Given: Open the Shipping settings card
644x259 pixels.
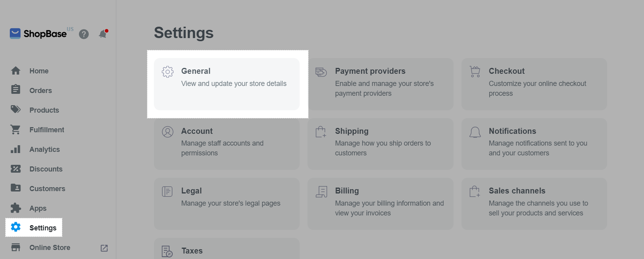Looking at the screenshot, I should pos(380,144).
